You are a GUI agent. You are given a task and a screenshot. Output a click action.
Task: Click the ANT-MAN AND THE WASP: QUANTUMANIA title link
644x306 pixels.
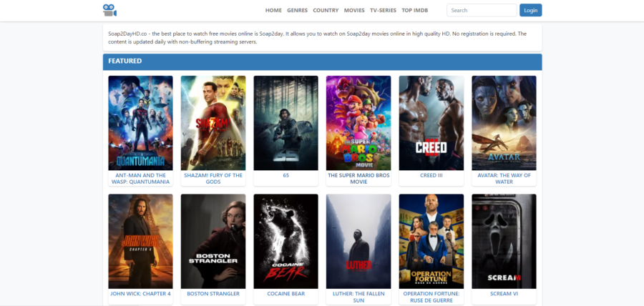point(140,179)
